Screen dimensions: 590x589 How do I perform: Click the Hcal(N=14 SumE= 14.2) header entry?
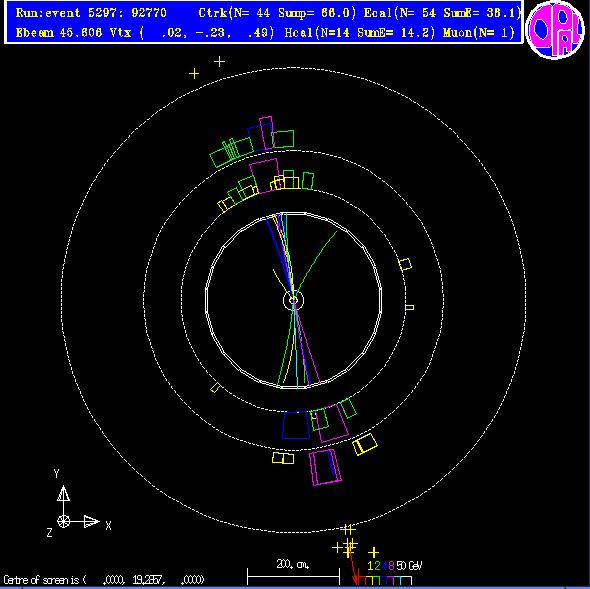pos(360,33)
